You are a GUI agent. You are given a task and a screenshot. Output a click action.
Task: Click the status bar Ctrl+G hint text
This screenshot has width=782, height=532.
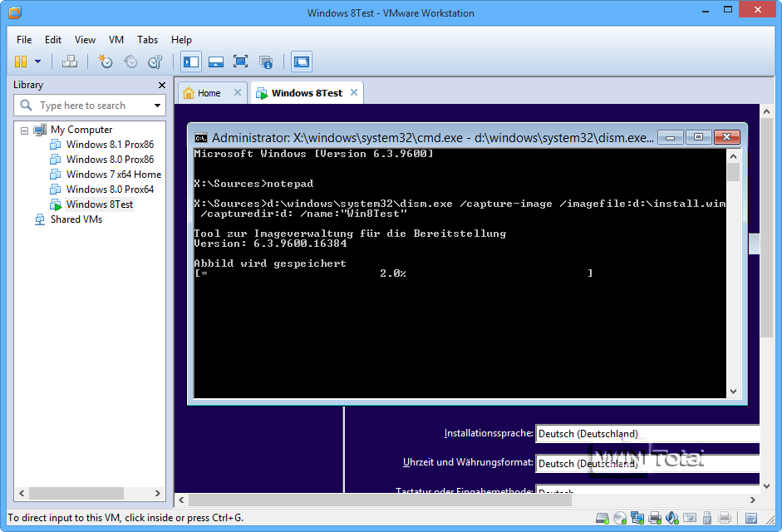(x=125, y=518)
